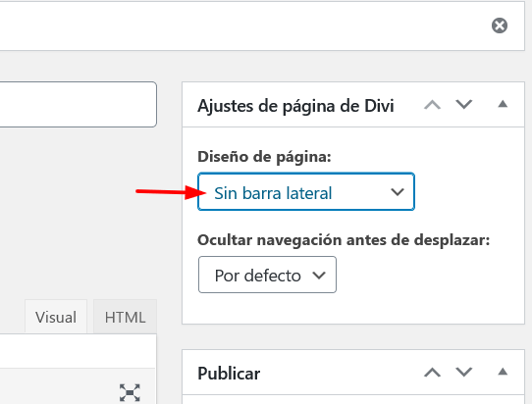Click the chevron of Por defecto select

[319, 276]
